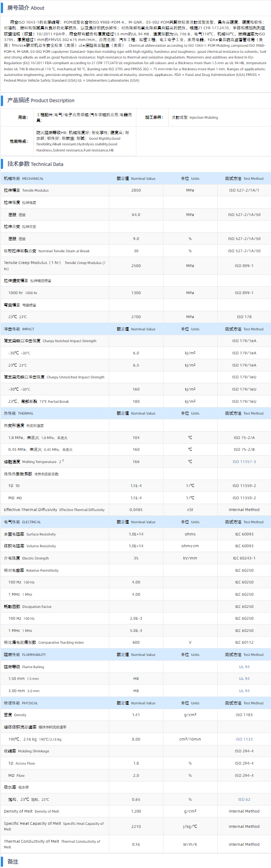Image resolution: width=271 pixels, height=868 pixels.
Task: Click the IMPACT section header label
Action: 19,329
